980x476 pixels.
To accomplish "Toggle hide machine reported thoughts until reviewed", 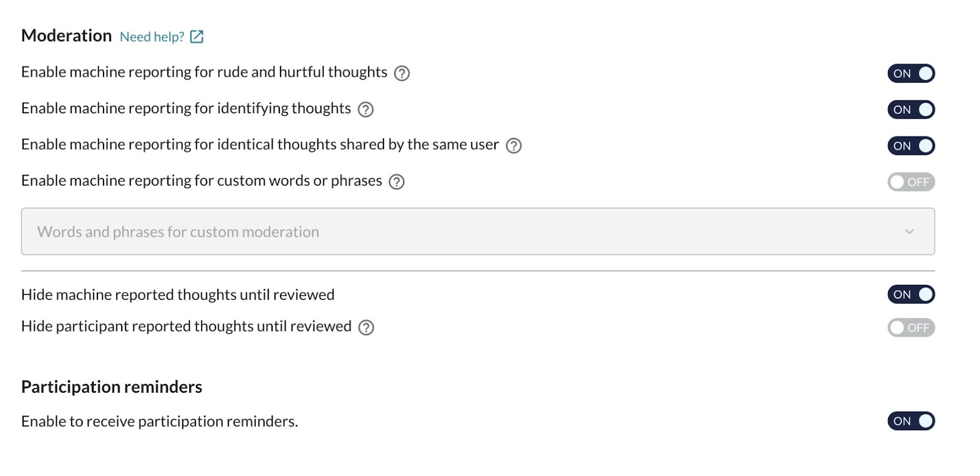I will [911, 295].
